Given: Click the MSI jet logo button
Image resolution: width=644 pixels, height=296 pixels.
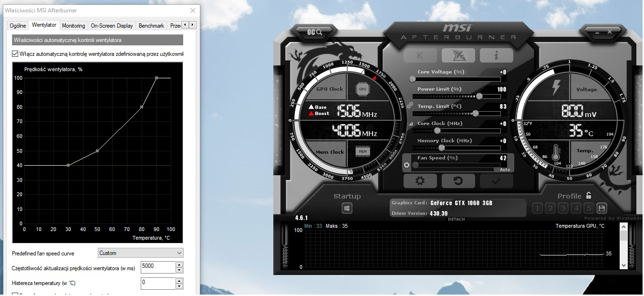Looking at the screenshot, I should (x=458, y=55).
